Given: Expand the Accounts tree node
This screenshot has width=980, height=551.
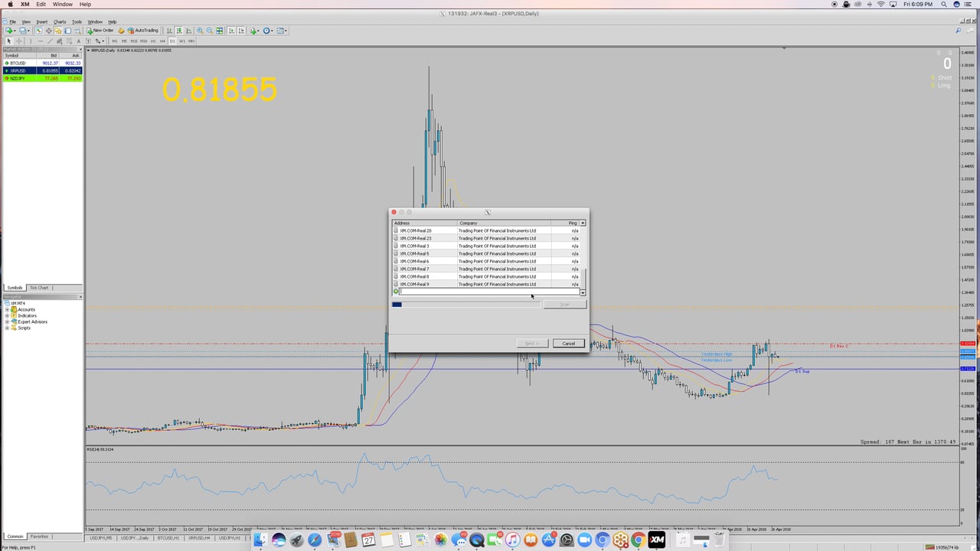Looking at the screenshot, I should pos(7,309).
